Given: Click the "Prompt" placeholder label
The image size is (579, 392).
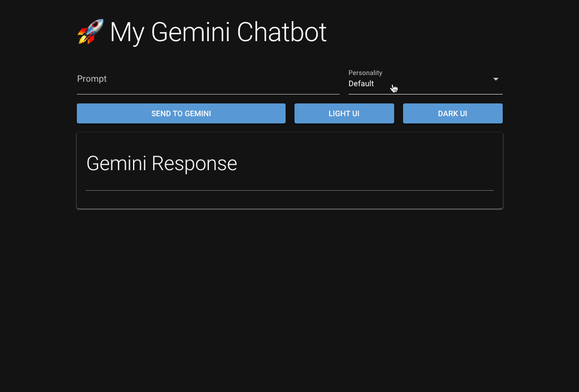Looking at the screenshot, I should tap(92, 79).
